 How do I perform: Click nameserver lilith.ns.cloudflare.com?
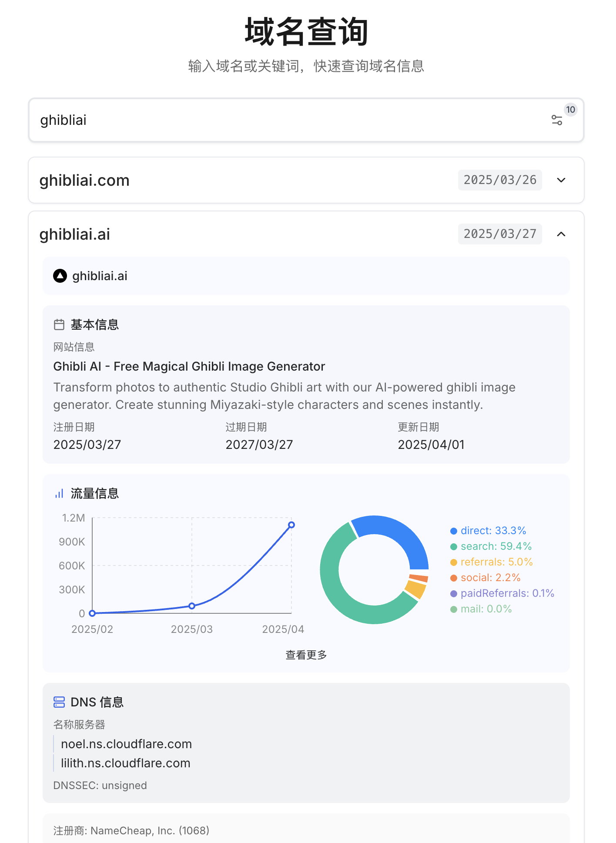(126, 763)
